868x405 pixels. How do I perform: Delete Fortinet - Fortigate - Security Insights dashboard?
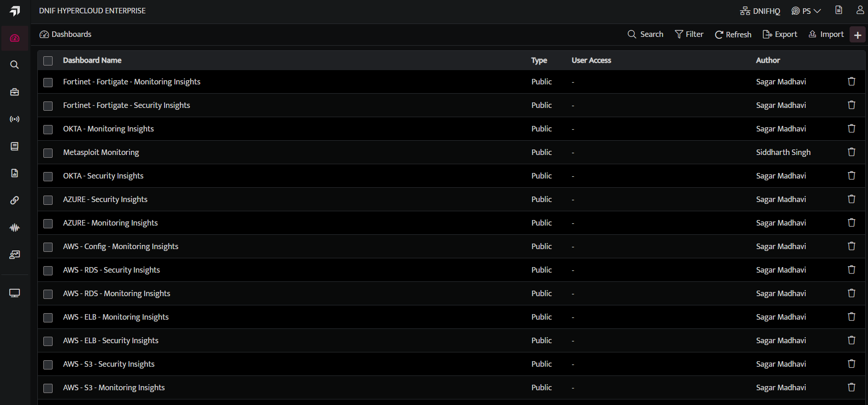pyautogui.click(x=852, y=105)
